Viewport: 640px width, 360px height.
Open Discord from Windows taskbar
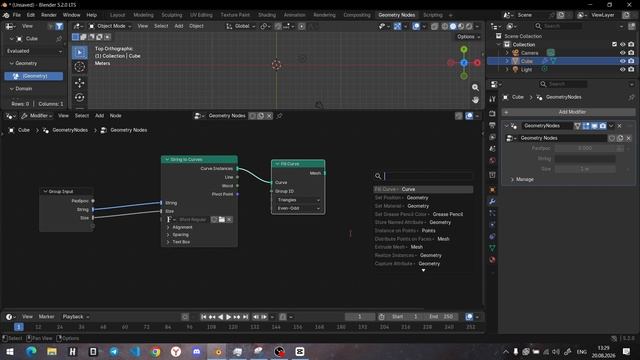[197, 351]
